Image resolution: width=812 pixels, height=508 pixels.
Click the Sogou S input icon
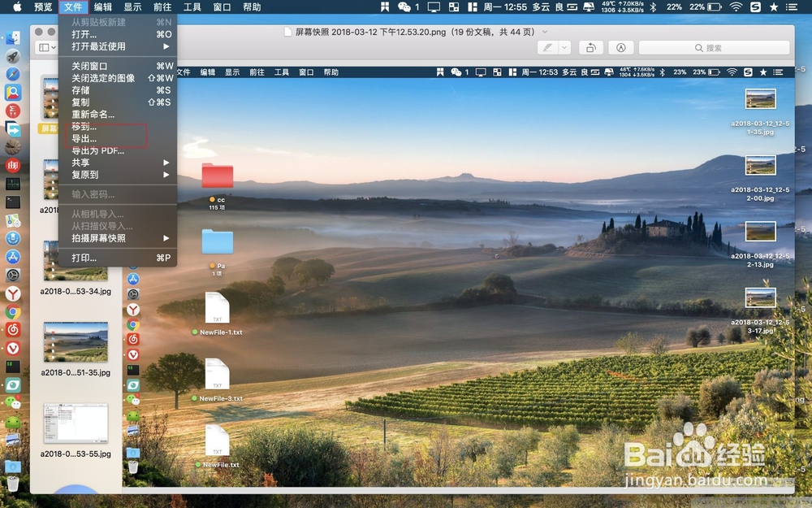[755, 7]
